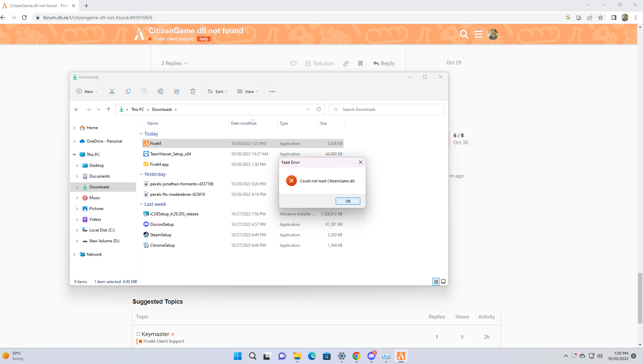Select Network in navigation pane
Image resolution: width=643 pixels, height=364 pixels.
[x=94, y=254]
